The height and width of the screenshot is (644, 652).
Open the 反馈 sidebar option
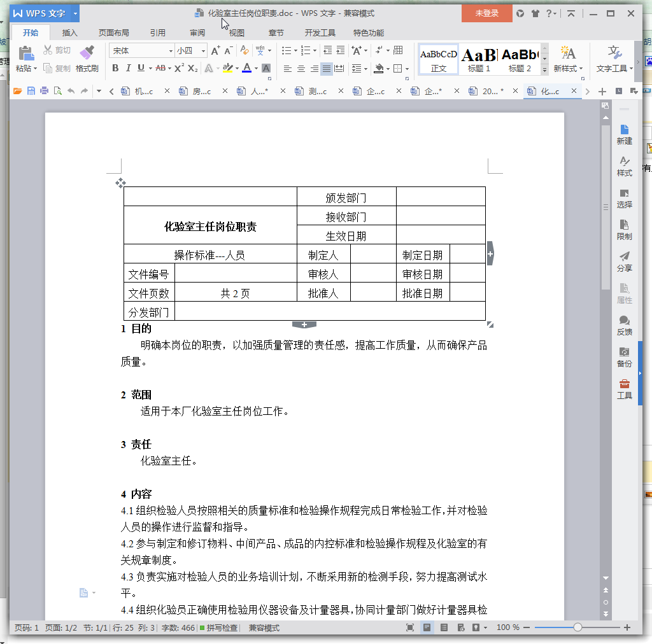coord(624,325)
